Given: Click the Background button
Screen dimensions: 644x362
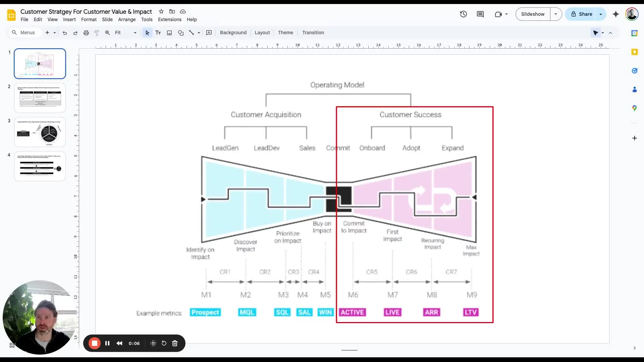Looking at the screenshot, I should (x=233, y=32).
